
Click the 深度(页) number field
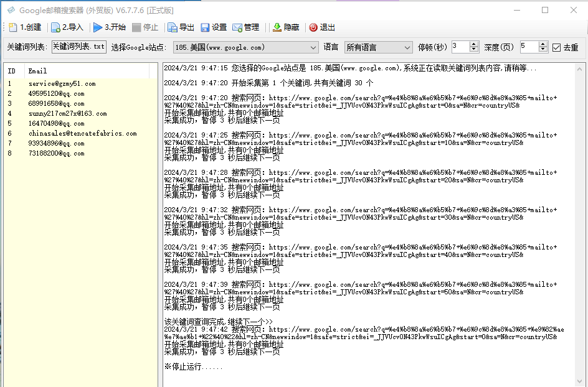[x=529, y=47]
